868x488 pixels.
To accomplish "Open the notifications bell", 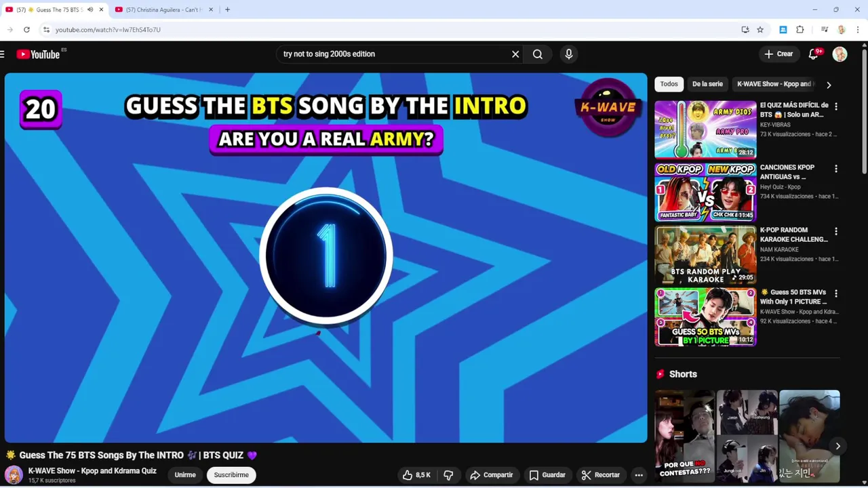I will point(814,54).
